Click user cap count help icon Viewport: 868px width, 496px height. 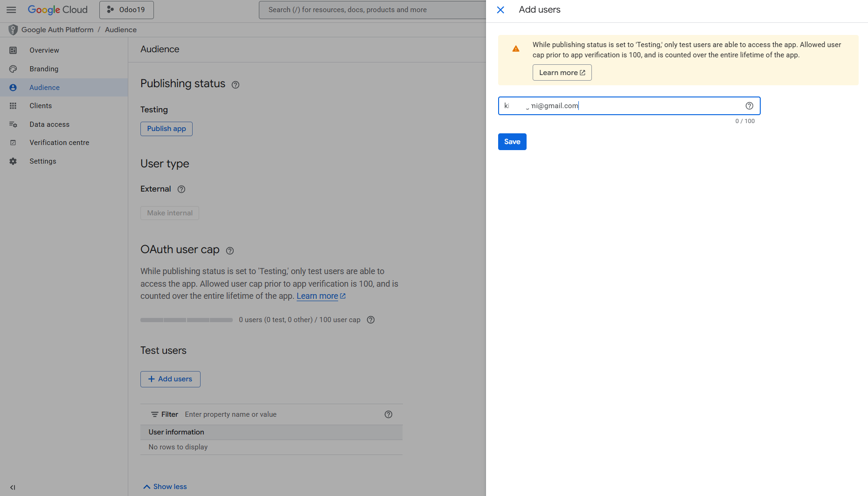371,320
